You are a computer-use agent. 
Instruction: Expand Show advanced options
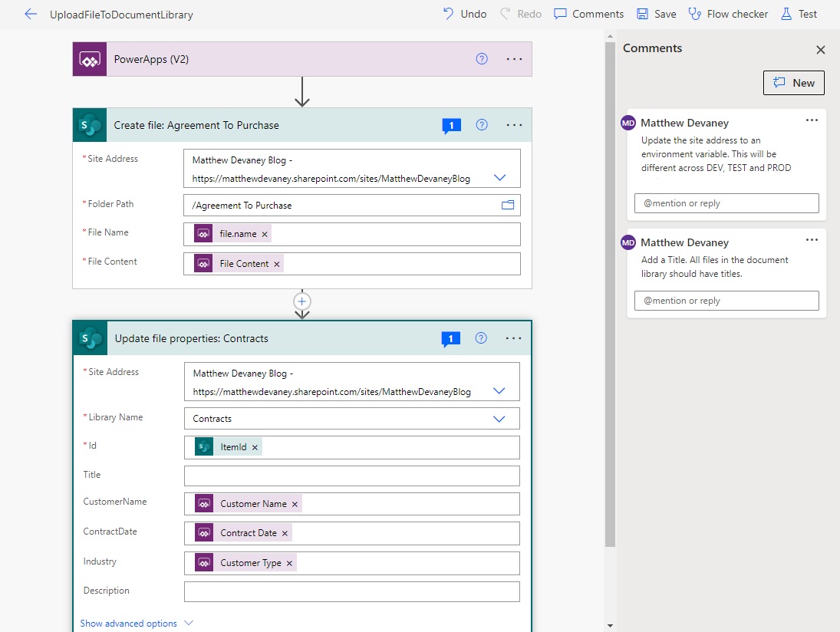[136, 624]
